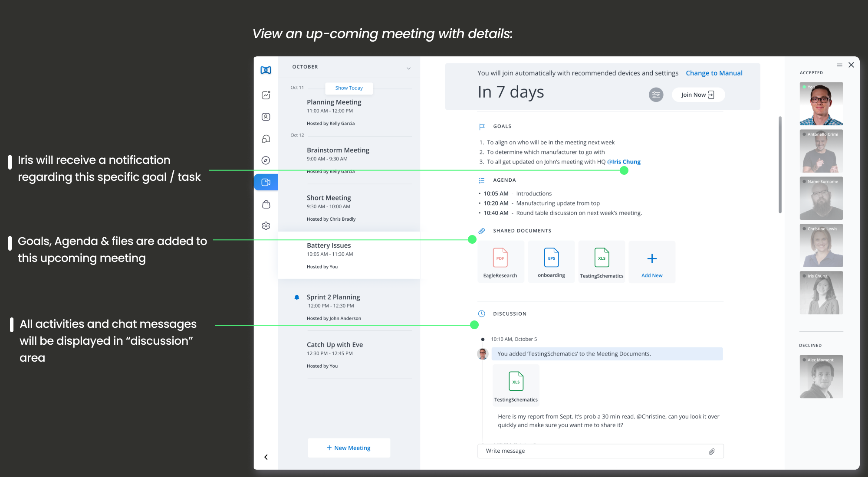868x477 pixels.
Task: Click the bell reminder on Sprint 2 Planning
Action: coord(297,297)
